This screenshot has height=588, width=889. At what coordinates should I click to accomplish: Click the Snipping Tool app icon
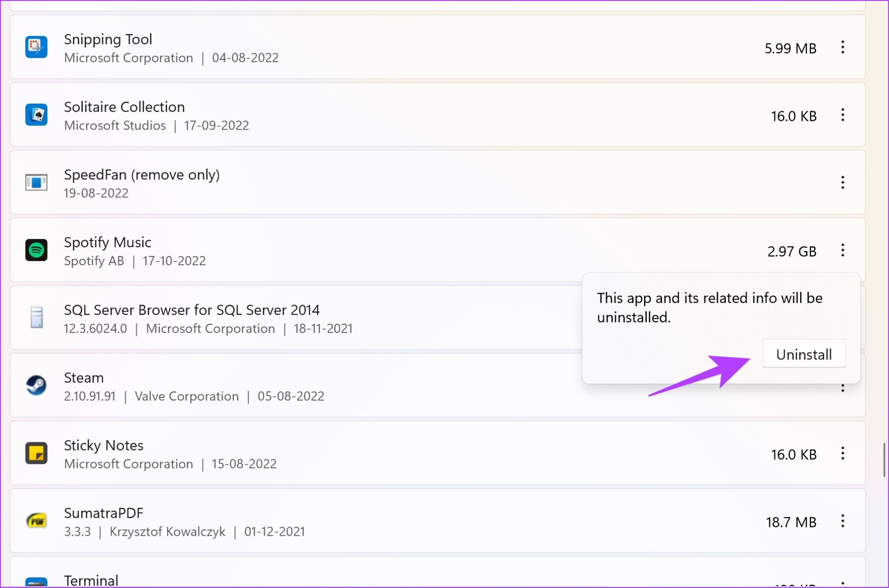pos(36,47)
